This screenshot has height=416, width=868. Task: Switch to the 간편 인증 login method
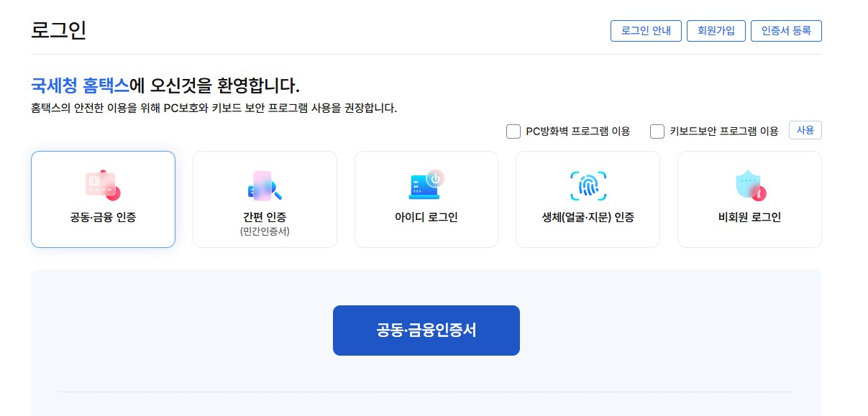click(x=265, y=199)
